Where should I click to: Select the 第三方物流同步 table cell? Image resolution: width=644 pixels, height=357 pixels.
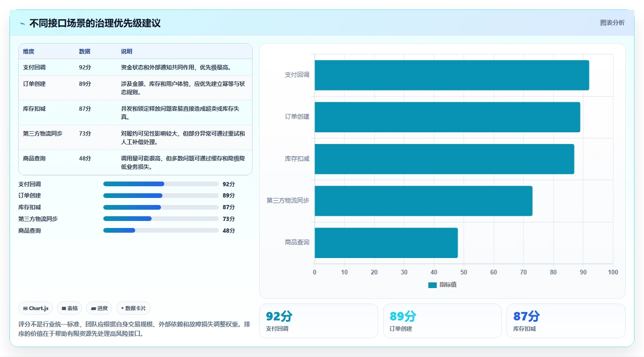[x=43, y=134]
